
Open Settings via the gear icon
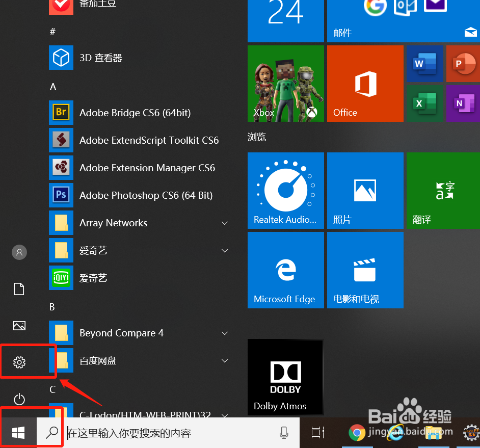click(19, 362)
